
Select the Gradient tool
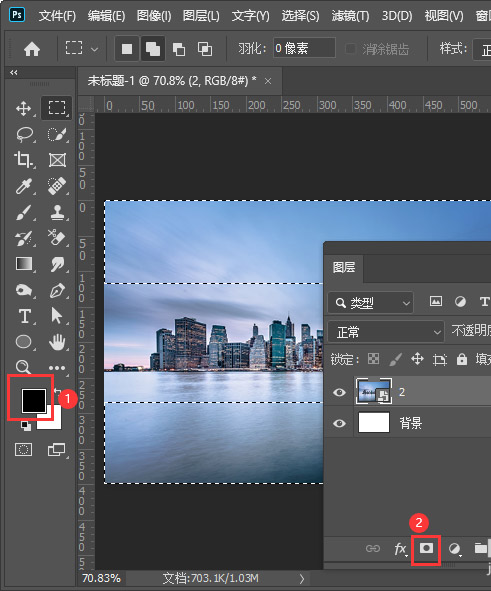(24, 264)
